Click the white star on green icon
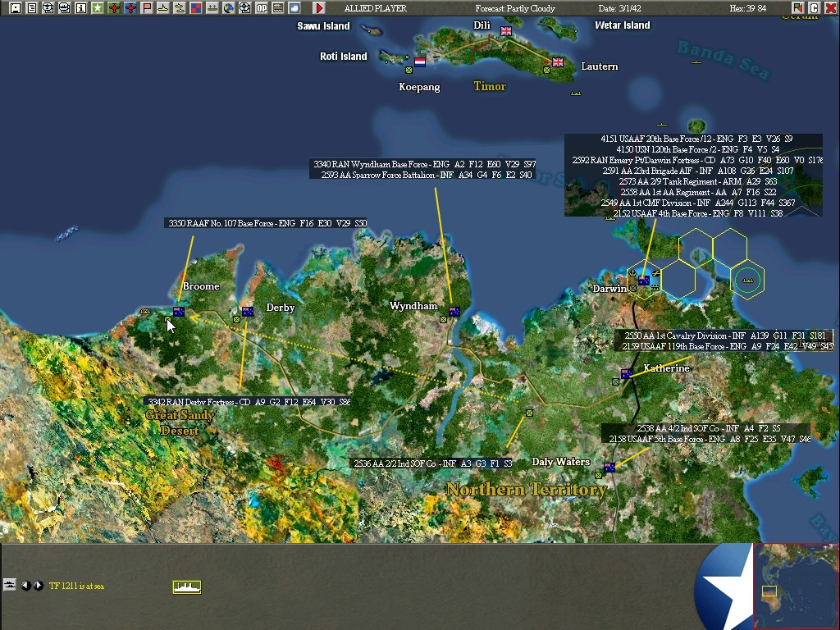Viewport: 840px width, 630px height. click(x=97, y=8)
